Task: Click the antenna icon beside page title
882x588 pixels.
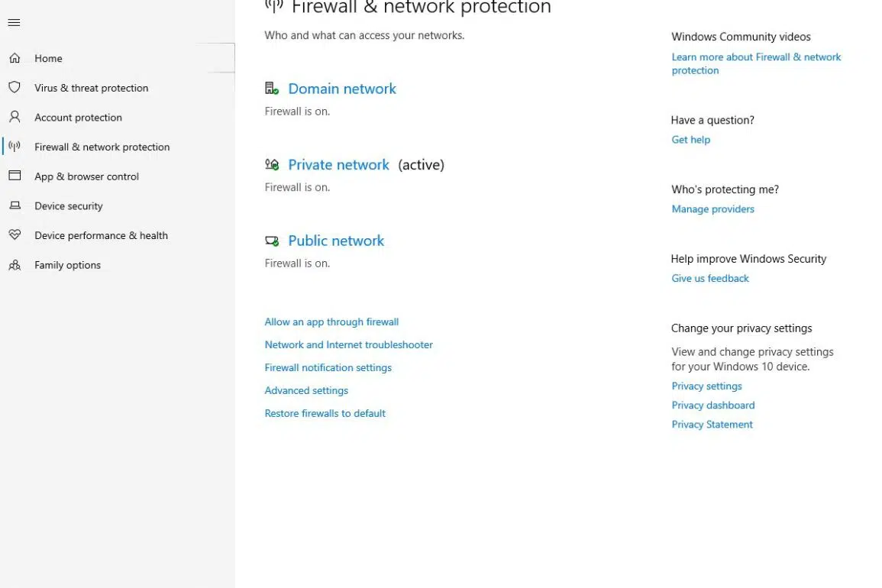Action: click(x=274, y=6)
